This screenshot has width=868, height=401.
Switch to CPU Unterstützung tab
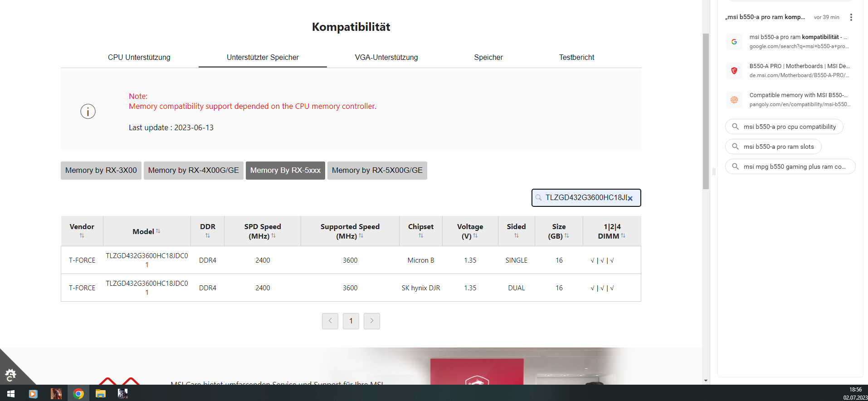139,58
